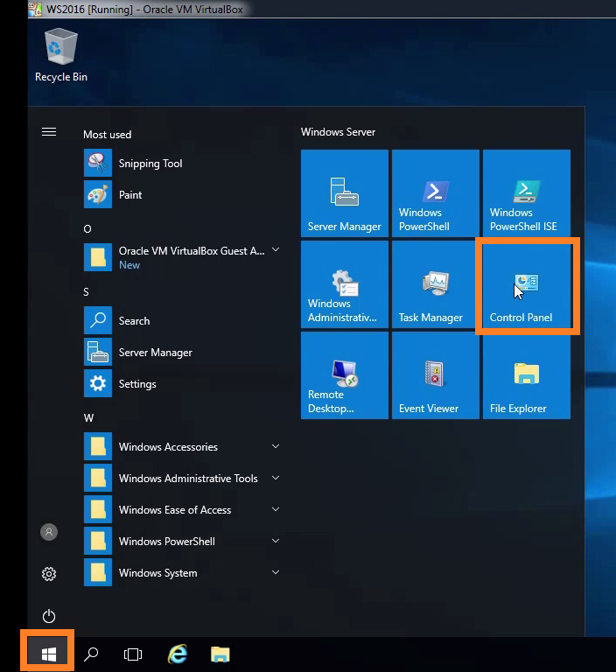Open the Windows PowerShell ISE tile
The height and width of the screenshot is (672, 616).
point(527,193)
